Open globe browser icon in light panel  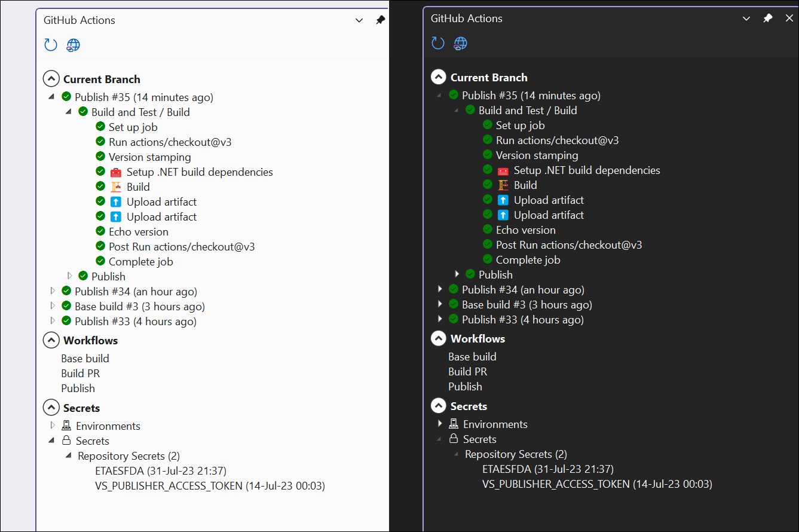pos(73,45)
